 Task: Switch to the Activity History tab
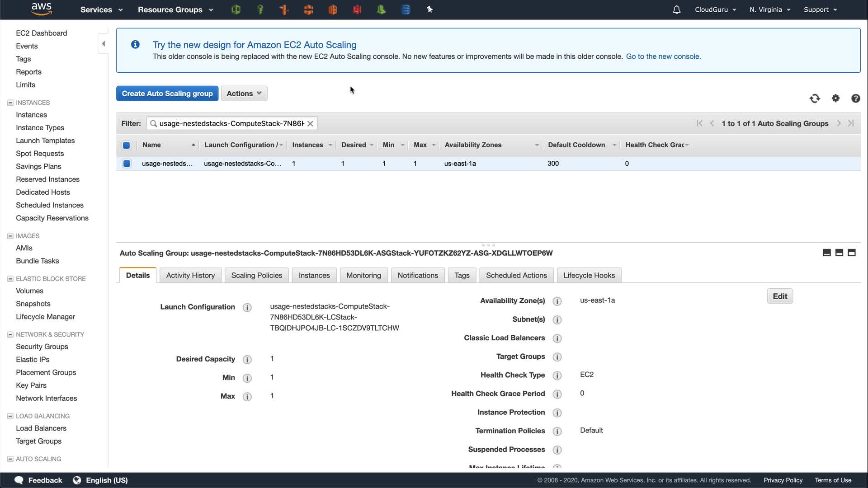pos(190,275)
